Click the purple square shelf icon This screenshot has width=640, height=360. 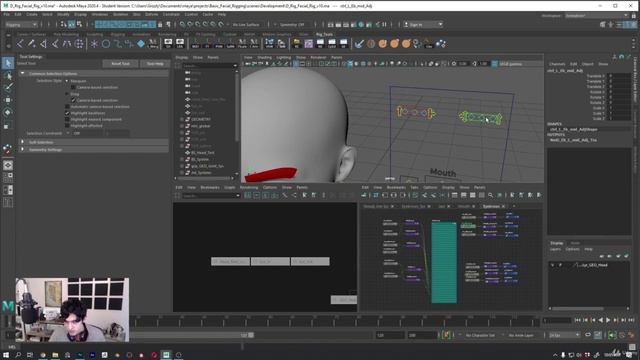(x=309, y=43)
